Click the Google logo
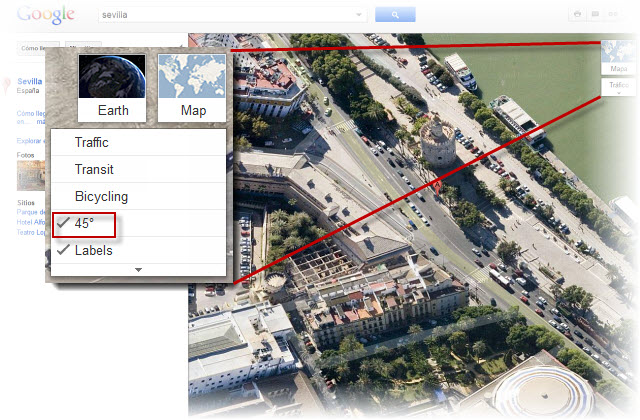Screen dimensions: 640x420 (x=46, y=14)
